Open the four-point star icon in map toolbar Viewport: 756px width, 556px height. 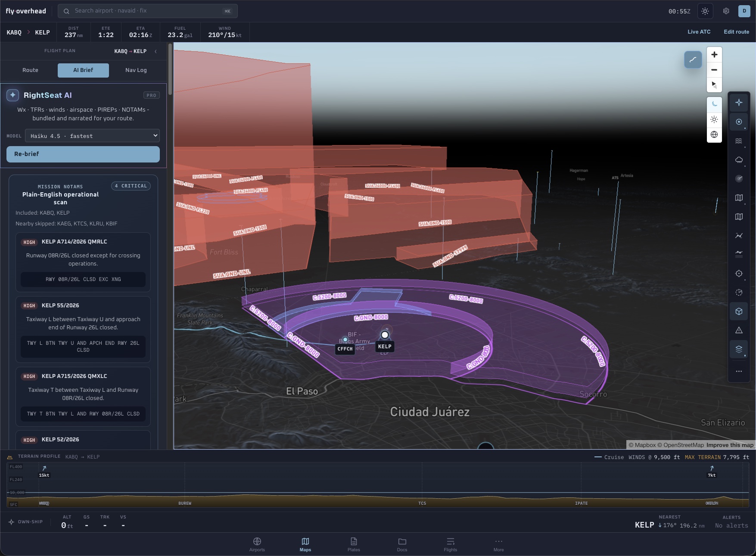click(x=739, y=103)
